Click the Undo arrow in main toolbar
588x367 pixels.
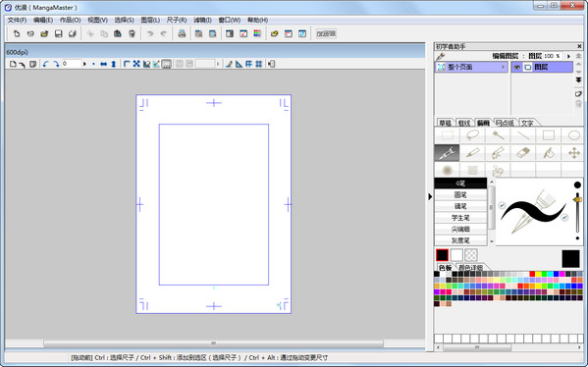pos(150,33)
